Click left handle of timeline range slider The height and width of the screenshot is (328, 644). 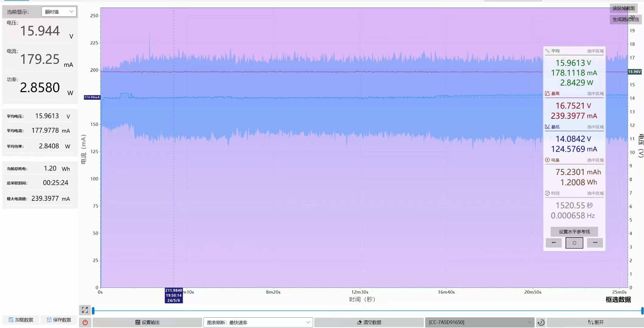click(93, 311)
